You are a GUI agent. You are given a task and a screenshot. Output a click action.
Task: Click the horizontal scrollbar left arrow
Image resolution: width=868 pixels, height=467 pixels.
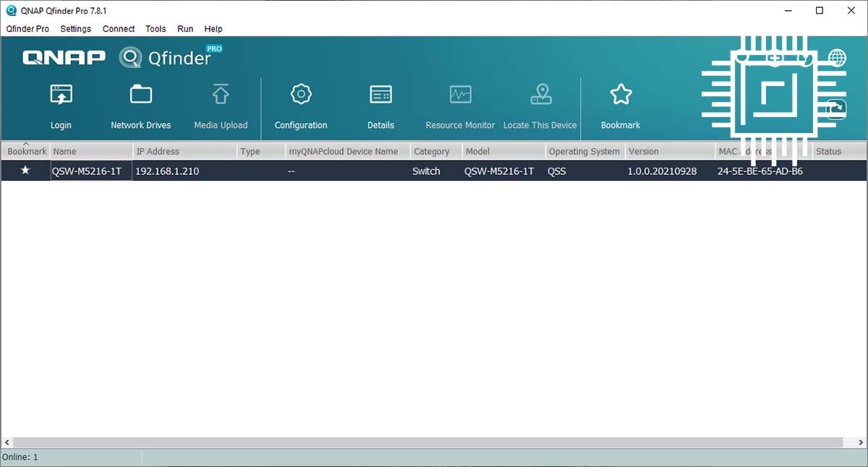tap(7, 442)
